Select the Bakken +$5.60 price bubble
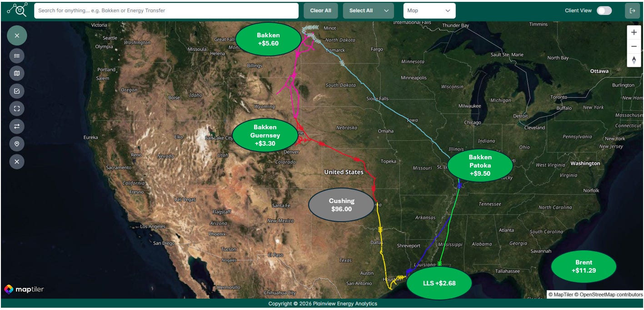644x310 pixels. click(x=268, y=39)
